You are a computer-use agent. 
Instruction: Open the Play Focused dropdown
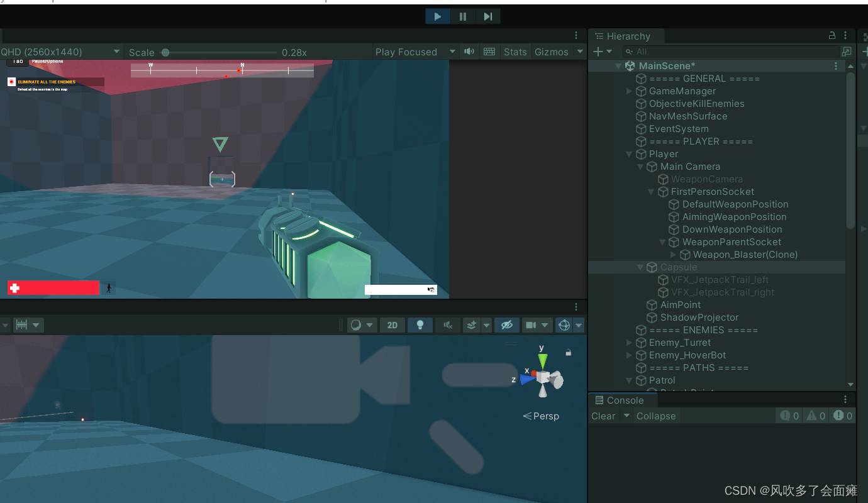(x=415, y=52)
